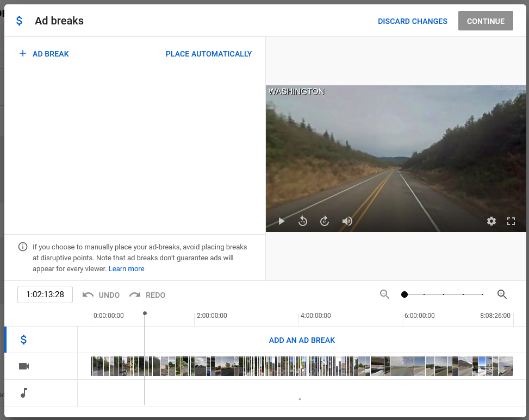The width and height of the screenshot is (529, 420).
Task: Click the REDO label
Action: click(x=155, y=295)
